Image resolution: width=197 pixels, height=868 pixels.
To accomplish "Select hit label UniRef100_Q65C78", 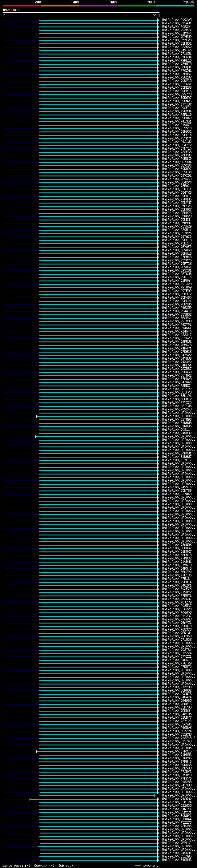I will (176, 345).
